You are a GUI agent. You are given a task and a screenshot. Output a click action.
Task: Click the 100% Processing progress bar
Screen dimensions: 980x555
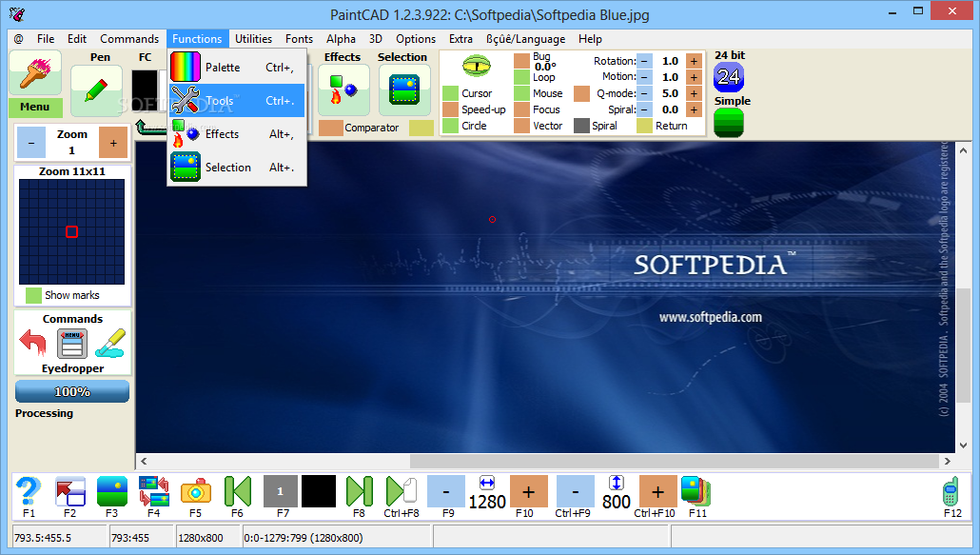pyautogui.click(x=72, y=392)
